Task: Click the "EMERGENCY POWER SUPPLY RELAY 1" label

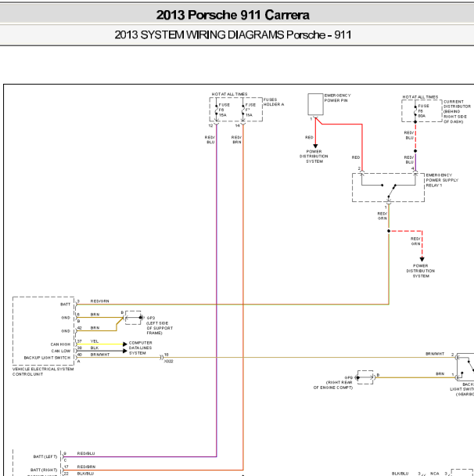Action: [442, 180]
